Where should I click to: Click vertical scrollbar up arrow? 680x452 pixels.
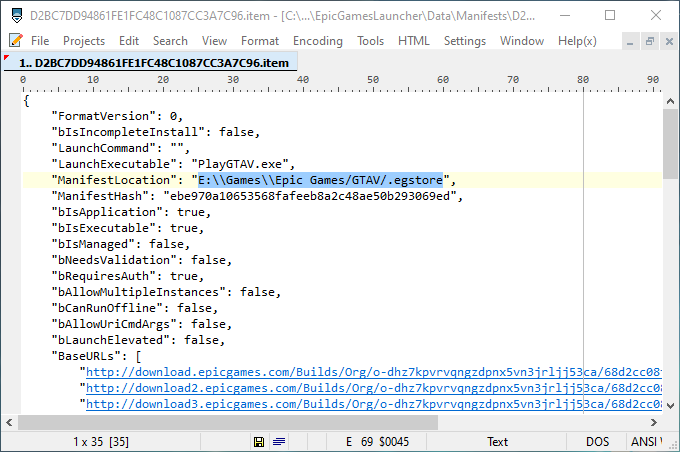point(670,101)
